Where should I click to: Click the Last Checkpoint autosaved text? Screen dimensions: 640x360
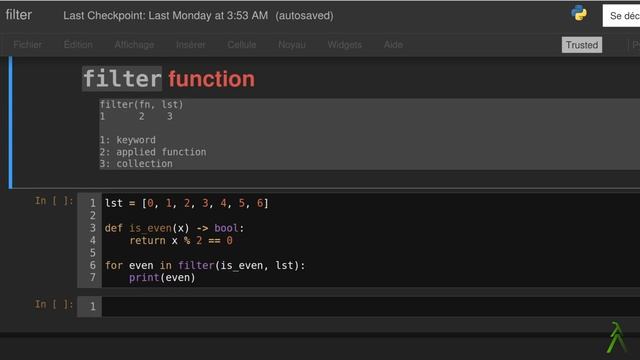tap(198, 16)
